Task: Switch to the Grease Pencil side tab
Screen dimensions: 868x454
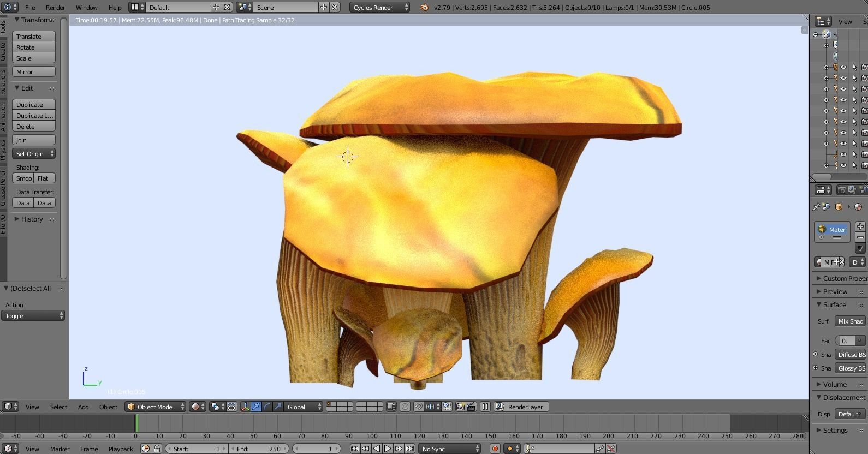Action: tap(3, 188)
